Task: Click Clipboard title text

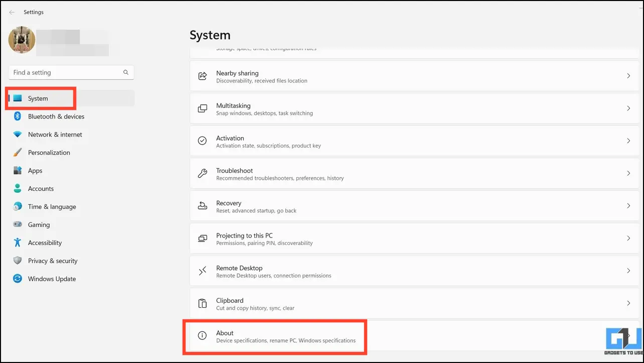Action: click(230, 301)
